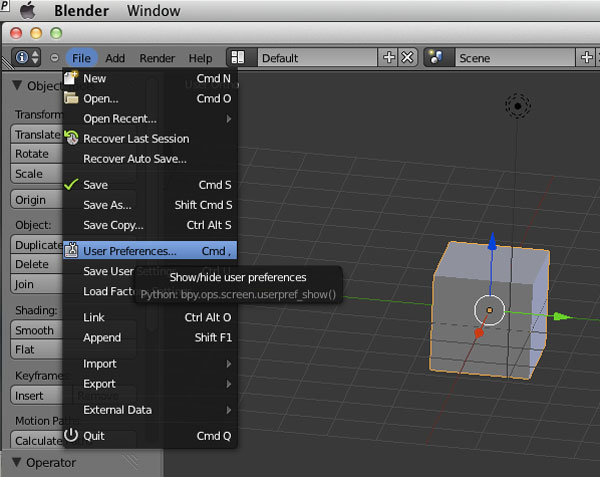Add a new scene with plus icon
600x477 pixels.
(x=586, y=57)
